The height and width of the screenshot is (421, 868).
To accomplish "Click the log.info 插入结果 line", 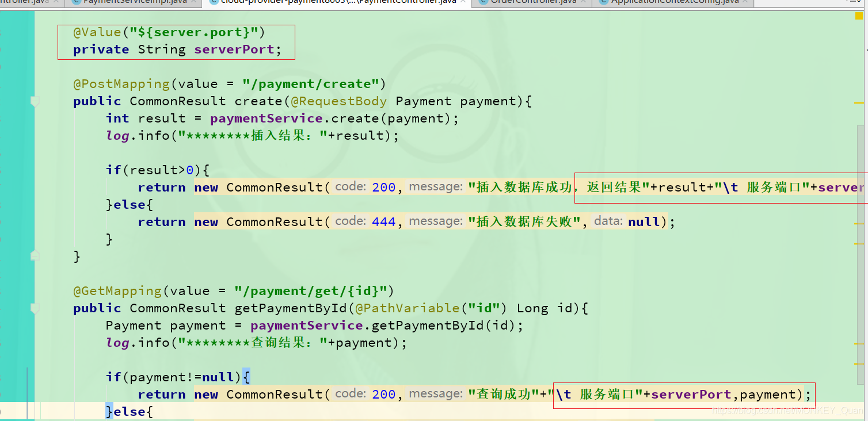I will coord(252,136).
